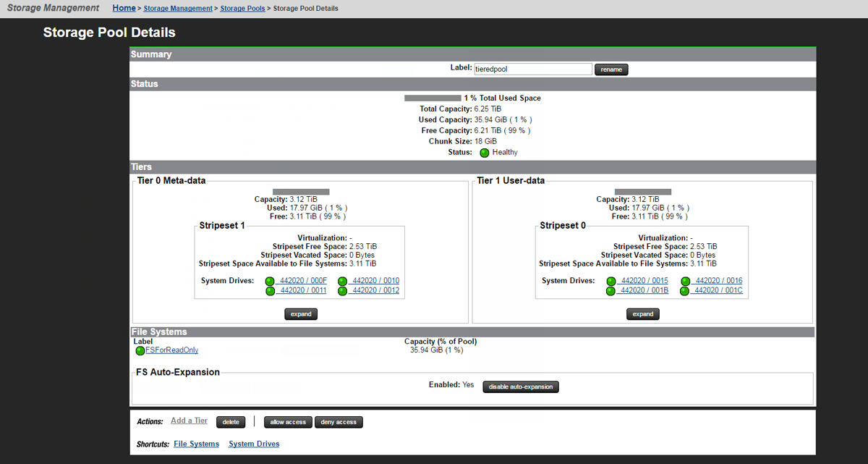
Task: Open system drive 442020 / 0010
Action: click(375, 281)
